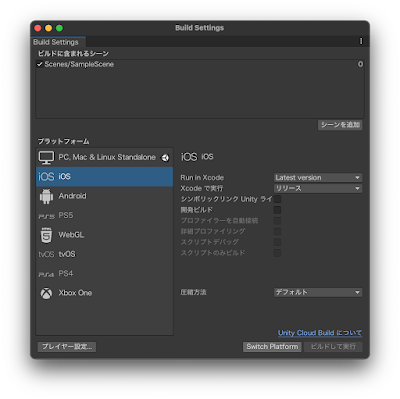Image resolution: width=400 pixels, height=399 pixels.
Task: Click the ビルドに含まれるシーン heading
Action: (x=73, y=54)
